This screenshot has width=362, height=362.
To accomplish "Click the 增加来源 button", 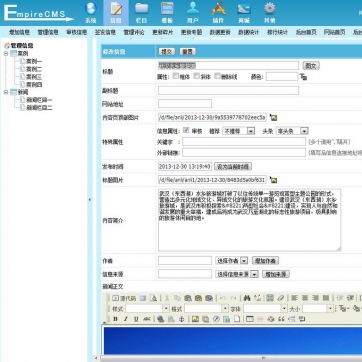I will 276,274.
